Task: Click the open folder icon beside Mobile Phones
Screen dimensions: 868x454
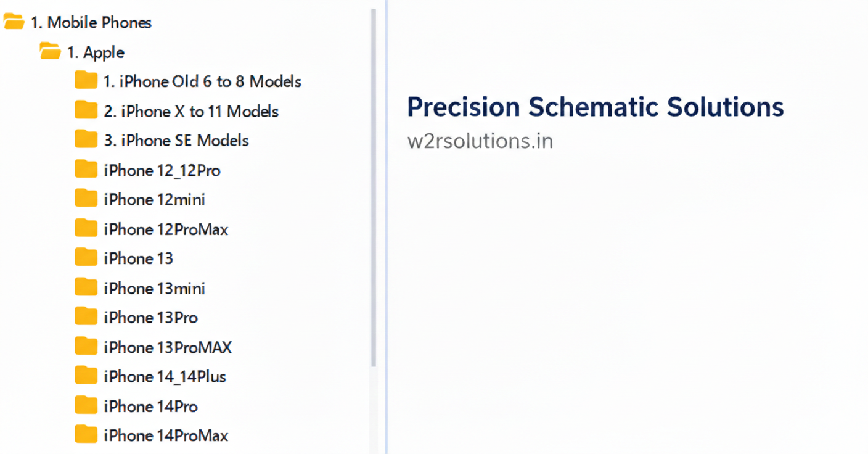Action: point(14,23)
